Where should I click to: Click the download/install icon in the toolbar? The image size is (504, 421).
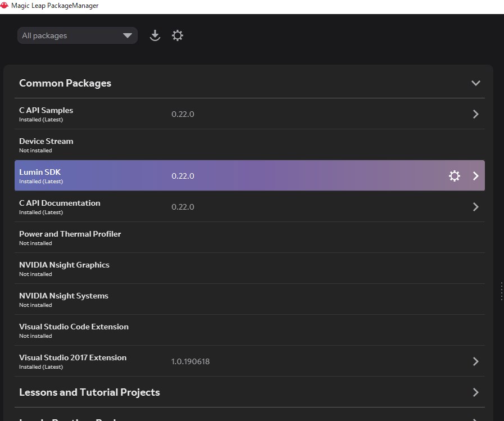tap(155, 35)
